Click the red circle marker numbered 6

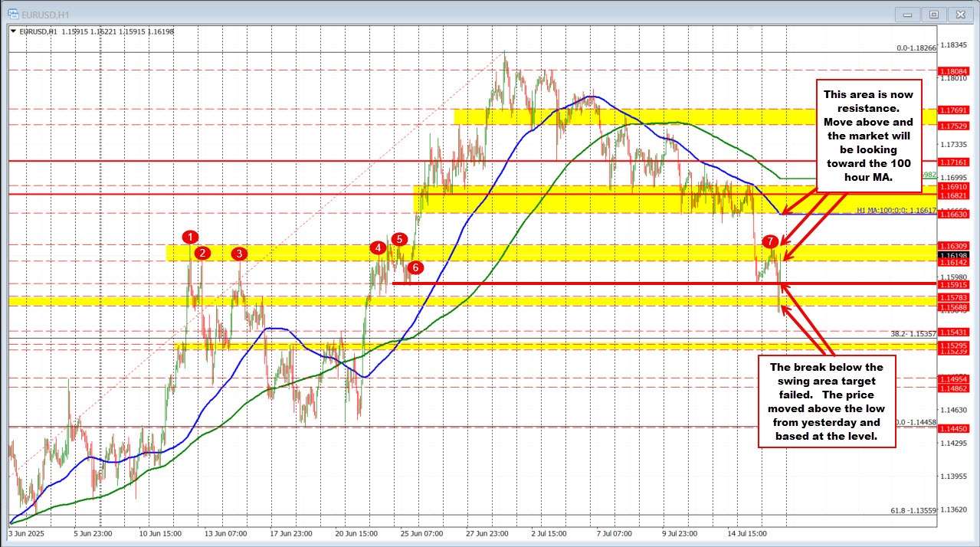(415, 267)
